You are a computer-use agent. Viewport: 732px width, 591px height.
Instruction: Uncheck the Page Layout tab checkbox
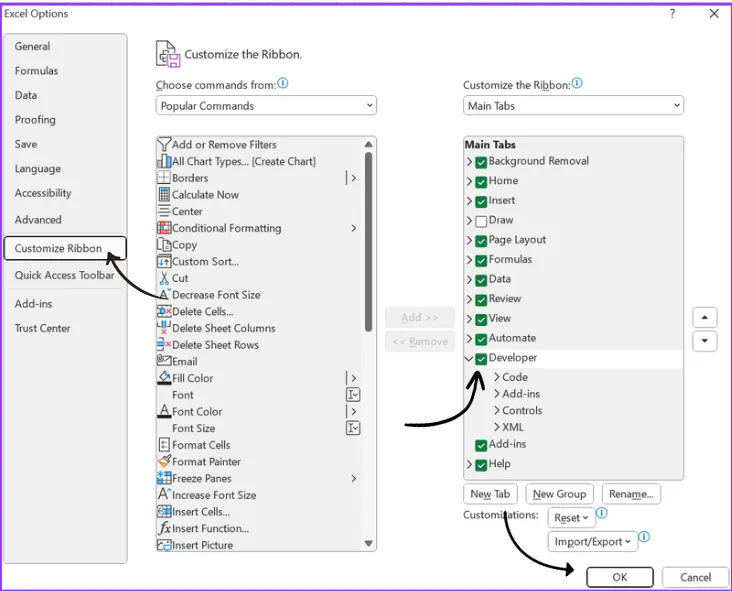coord(481,241)
